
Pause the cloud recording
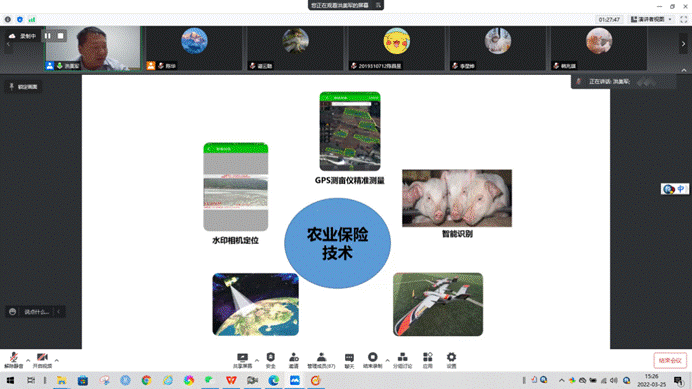[48, 36]
